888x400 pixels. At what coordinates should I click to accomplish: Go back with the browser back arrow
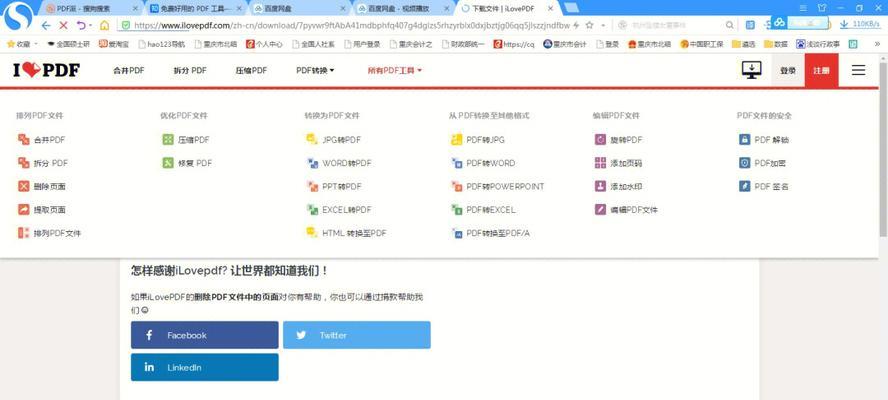tap(46, 25)
